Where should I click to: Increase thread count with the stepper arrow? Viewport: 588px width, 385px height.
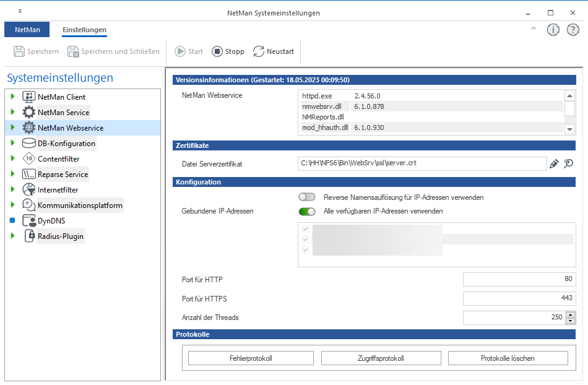pyautogui.click(x=570, y=314)
